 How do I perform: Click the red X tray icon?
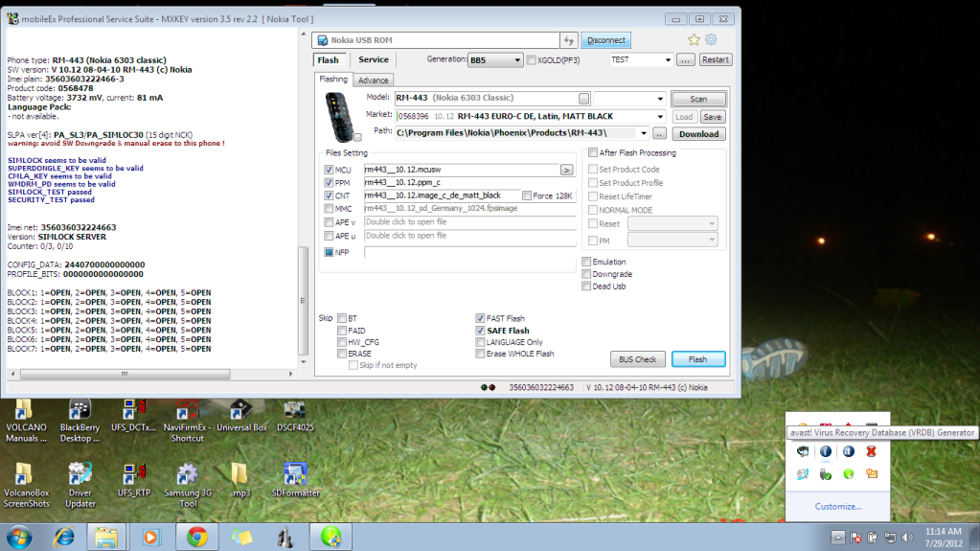[x=871, y=451]
